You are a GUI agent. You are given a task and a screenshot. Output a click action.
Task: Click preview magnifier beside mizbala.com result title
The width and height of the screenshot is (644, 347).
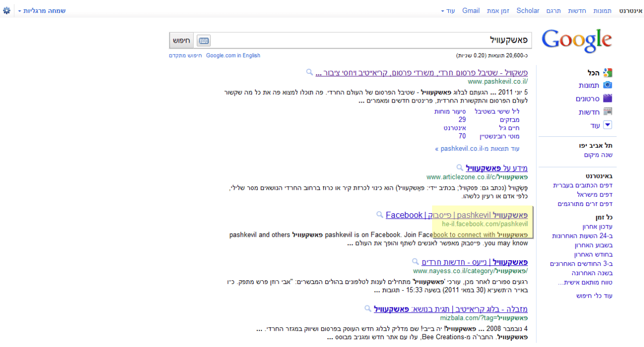(368, 309)
